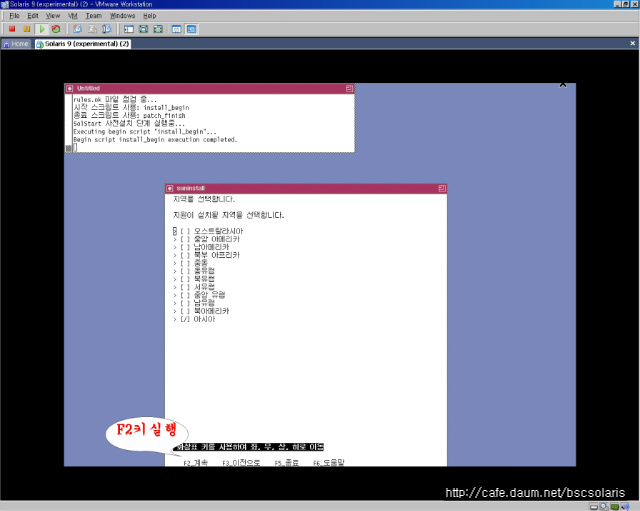Expand the 아시아 region arrow

(x=175, y=319)
